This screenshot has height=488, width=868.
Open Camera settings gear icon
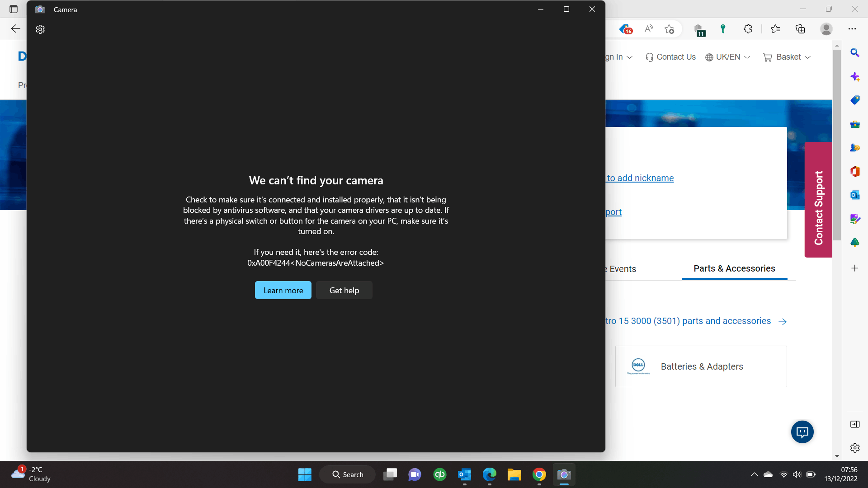click(40, 29)
